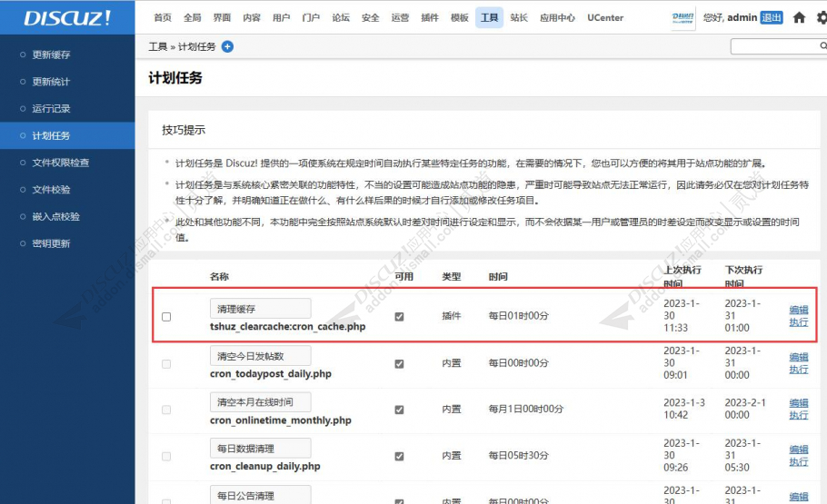827x504 pixels.
Task: Tick the selection checkbox for 清理缓存 row
Action: [x=166, y=316]
